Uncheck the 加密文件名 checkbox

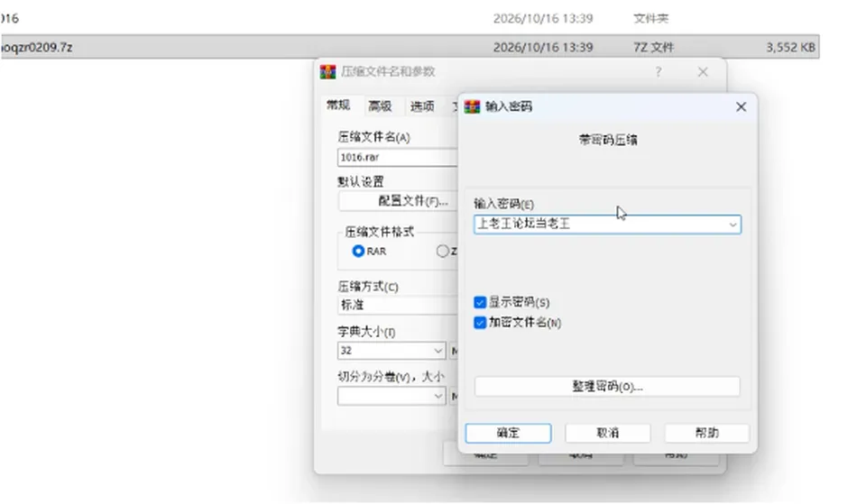coord(479,323)
